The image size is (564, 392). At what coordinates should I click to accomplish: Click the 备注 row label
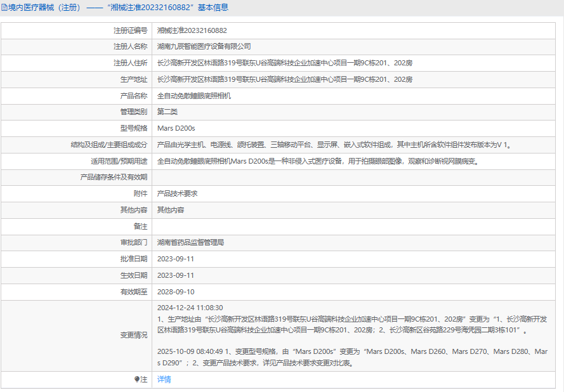[140, 226]
